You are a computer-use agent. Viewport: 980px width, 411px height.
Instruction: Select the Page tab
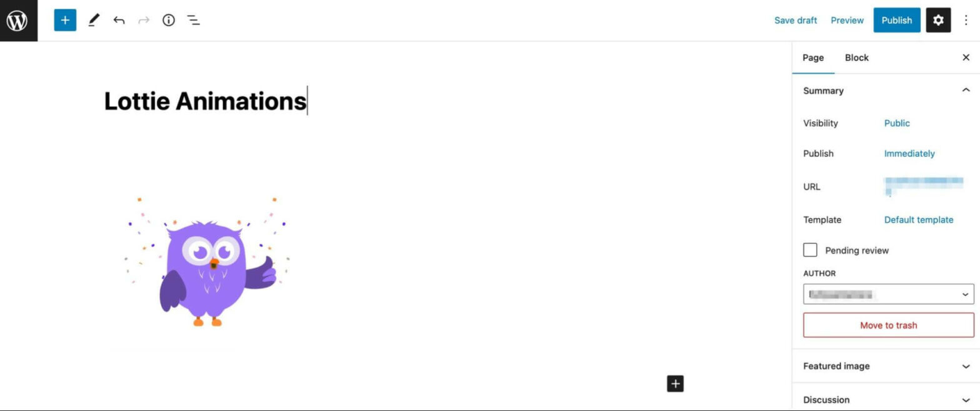pyautogui.click(x=812, y=57)
